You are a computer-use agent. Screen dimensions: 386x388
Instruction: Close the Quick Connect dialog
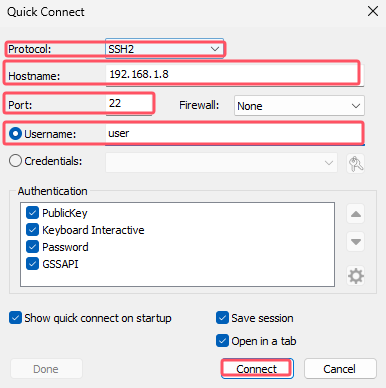373,11
